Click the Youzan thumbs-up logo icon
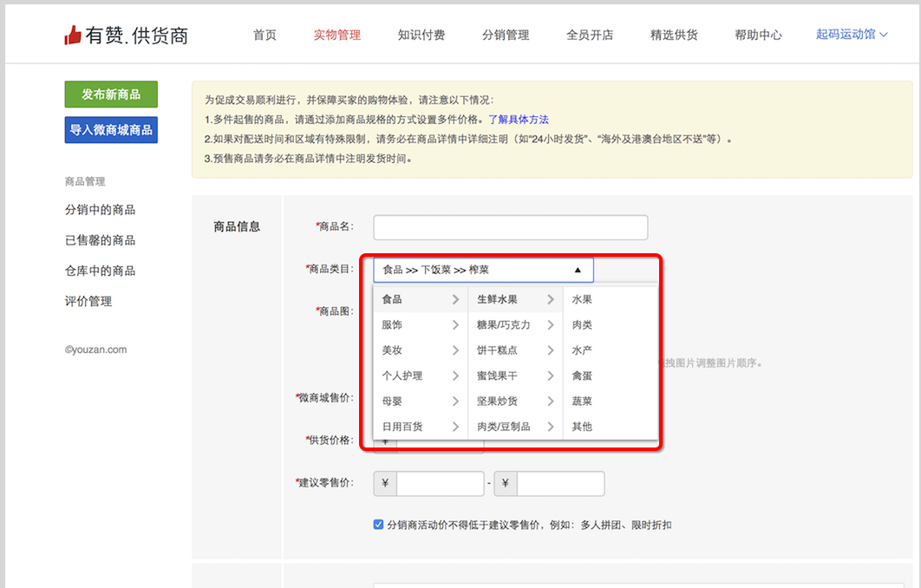Viewport: 921px width, 588px height. coord(73,35)
